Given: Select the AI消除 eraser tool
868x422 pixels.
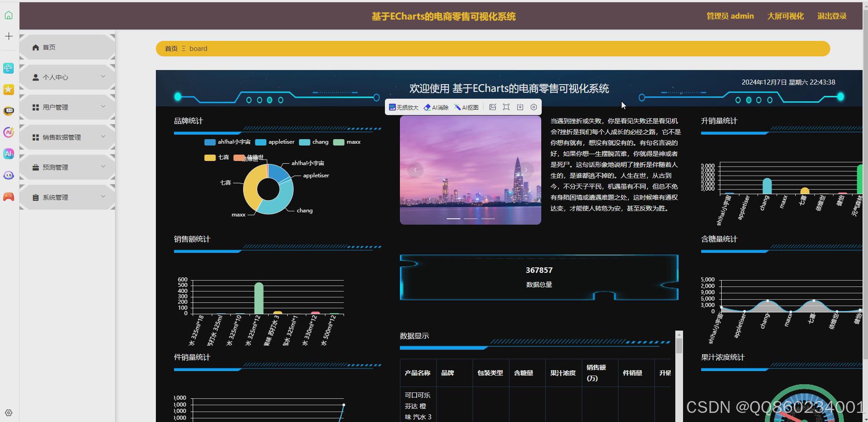Looking at the screenshot, I should 436,107.
